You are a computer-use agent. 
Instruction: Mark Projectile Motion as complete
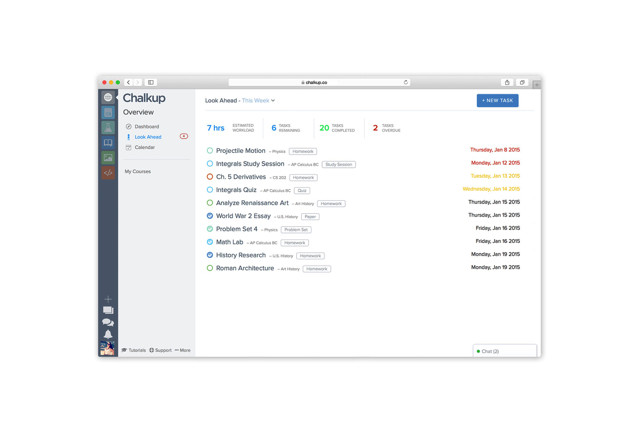coord(210,151)
